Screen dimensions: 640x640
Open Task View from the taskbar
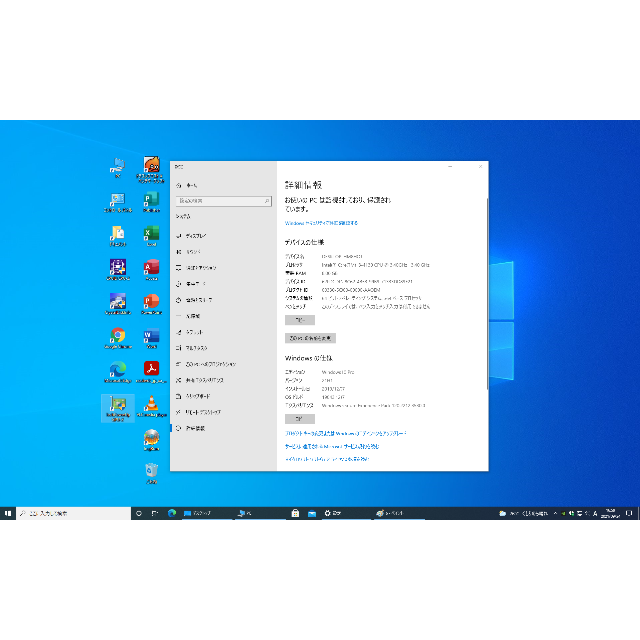(x=155, y=513)
